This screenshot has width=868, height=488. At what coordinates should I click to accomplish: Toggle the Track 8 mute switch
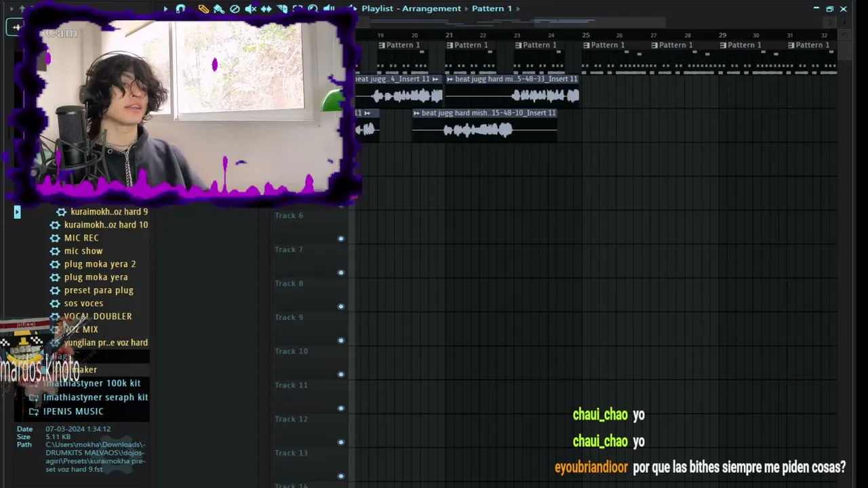coord(341,306)
